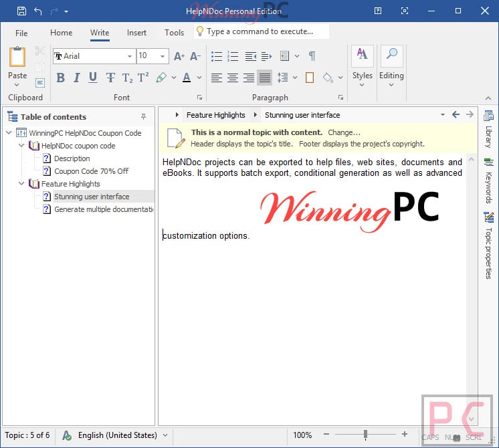Switch to the Write tab

[100, 33]
